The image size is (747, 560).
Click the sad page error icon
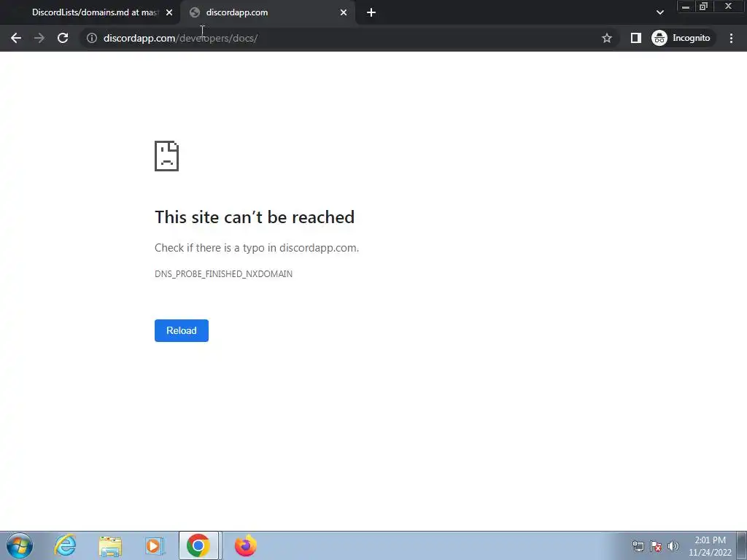pyautogui.click(x=167, y=156)
